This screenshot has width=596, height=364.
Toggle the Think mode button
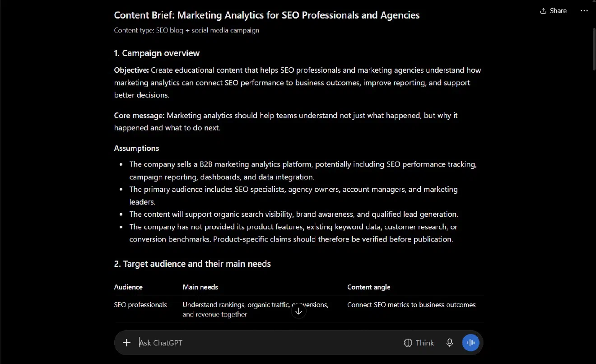[419, 343]
